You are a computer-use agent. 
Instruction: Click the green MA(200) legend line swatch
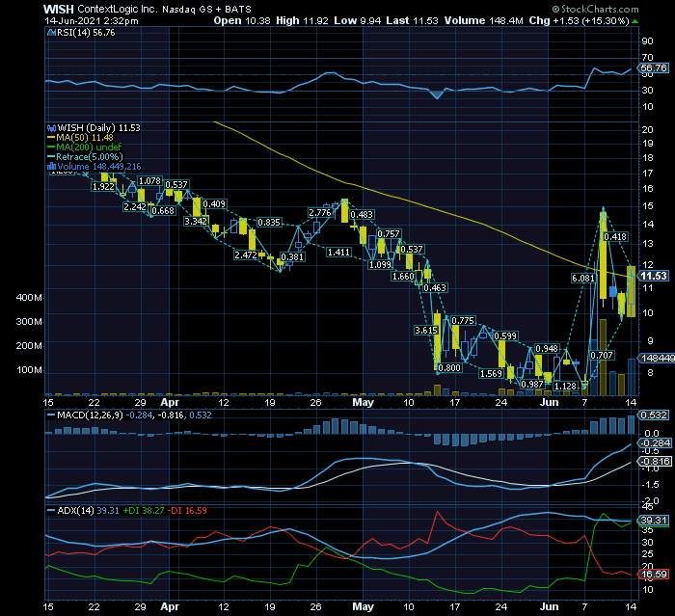point(51,147)
